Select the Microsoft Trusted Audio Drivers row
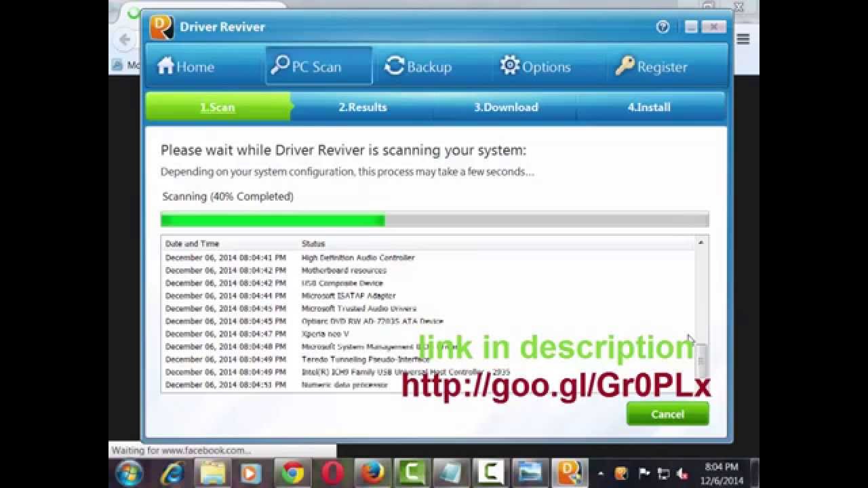868x488 pixels. point(427,308)
